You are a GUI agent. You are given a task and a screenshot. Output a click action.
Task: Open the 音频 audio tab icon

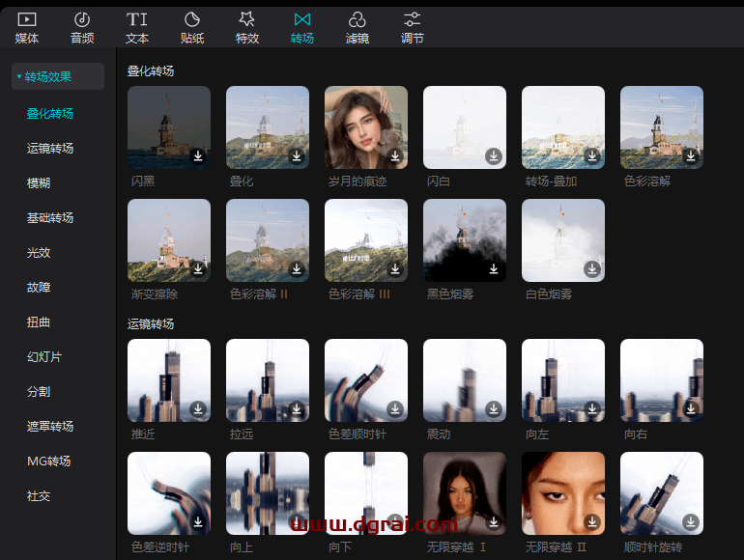point(82,19)
